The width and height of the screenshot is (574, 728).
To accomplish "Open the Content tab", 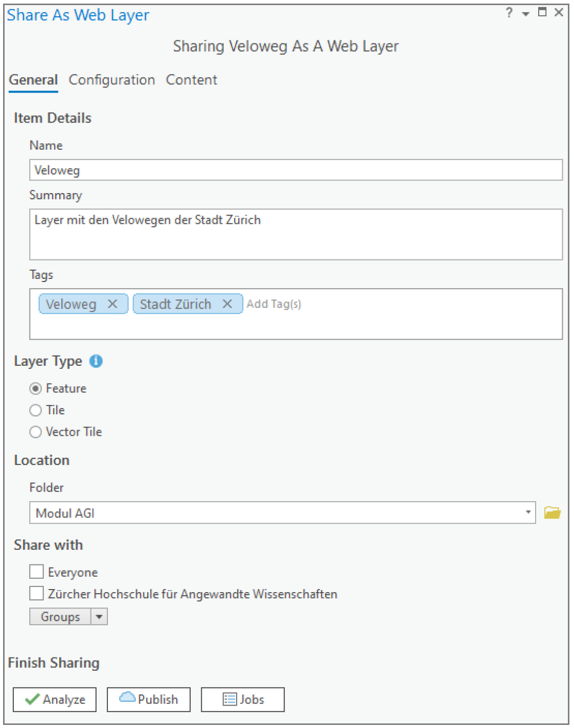I will [191, 80].
